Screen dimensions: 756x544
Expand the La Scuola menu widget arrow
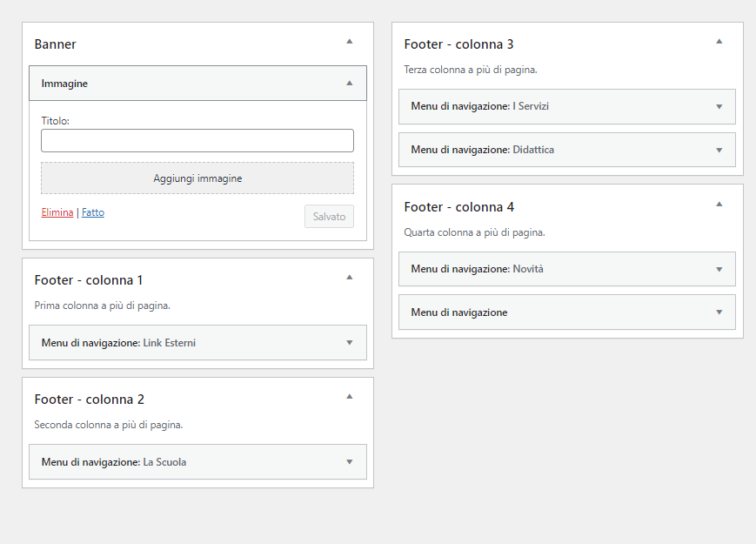coord(350,462)
